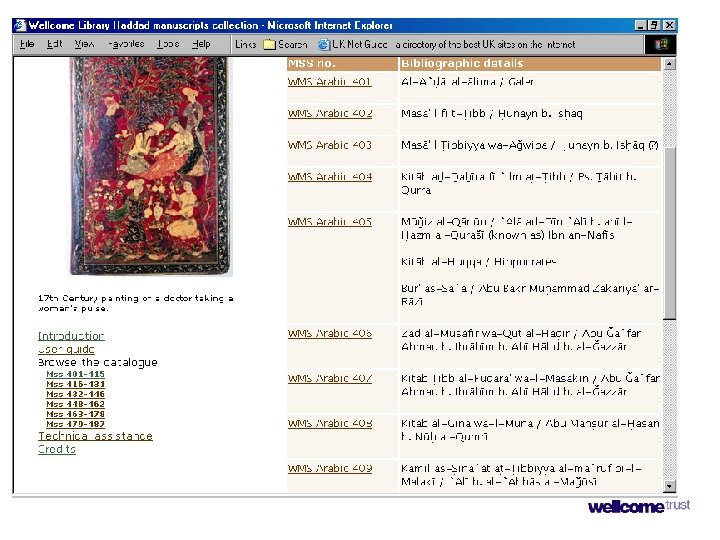Screen dimensions: 720x540
Task: Open WMS Arabic 409 manuscript record
Action: pos(330,468)
